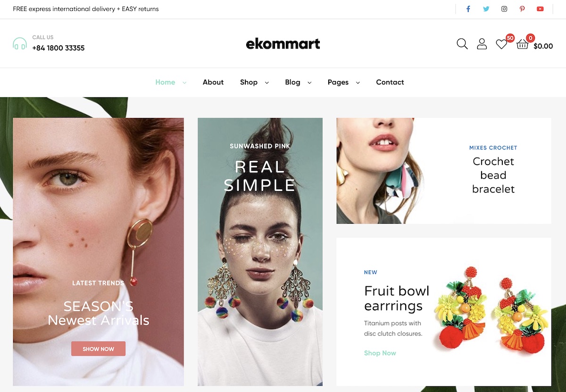Open the Facebook social icon
The image size is (566, 392).
[468, 9]
